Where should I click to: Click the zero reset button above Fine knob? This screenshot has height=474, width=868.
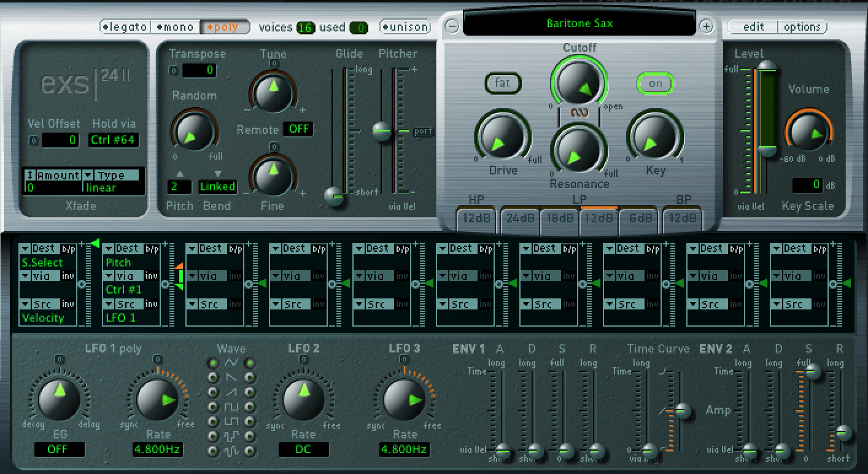[x=274, y=146]
